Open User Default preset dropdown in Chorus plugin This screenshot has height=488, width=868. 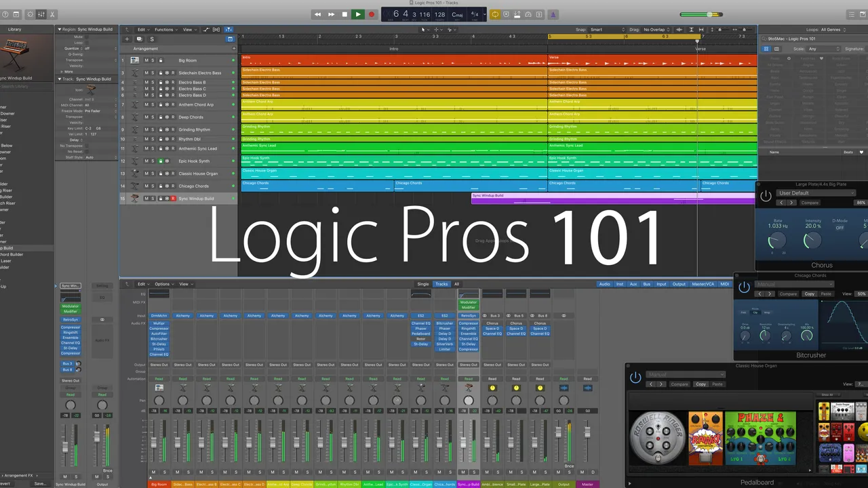coord(816,193)
